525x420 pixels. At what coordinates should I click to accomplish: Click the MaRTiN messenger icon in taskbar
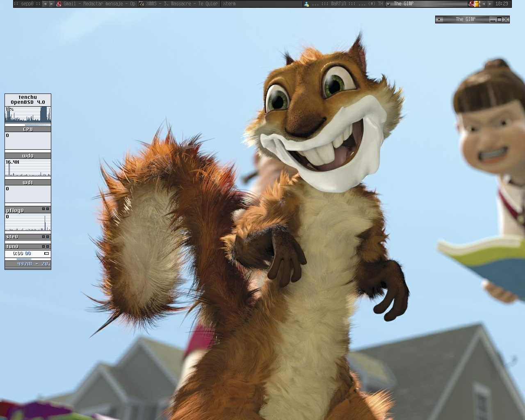point(306,4)
